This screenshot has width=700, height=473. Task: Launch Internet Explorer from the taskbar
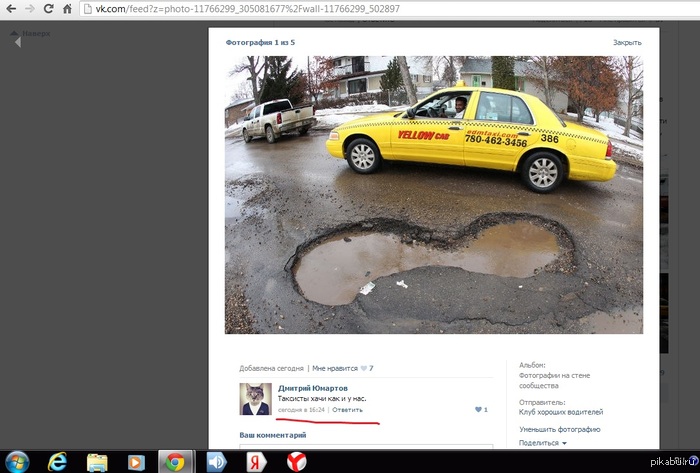pos(57,461)
